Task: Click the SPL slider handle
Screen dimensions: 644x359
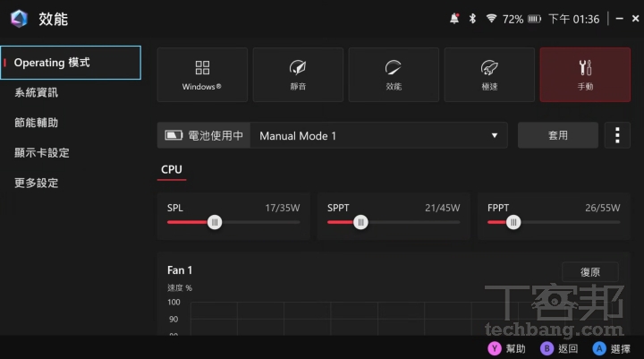Action: (x=215, y=223)
